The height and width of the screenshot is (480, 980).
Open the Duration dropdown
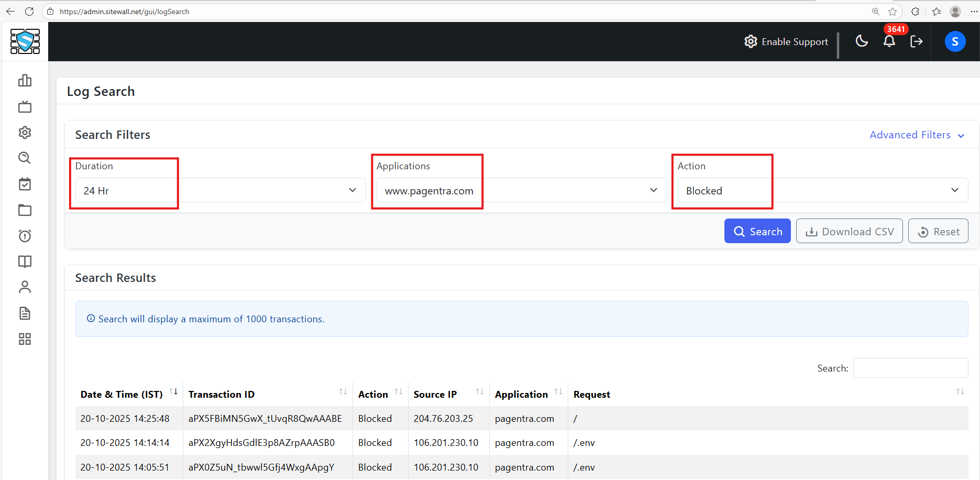[x=220, y=190]
